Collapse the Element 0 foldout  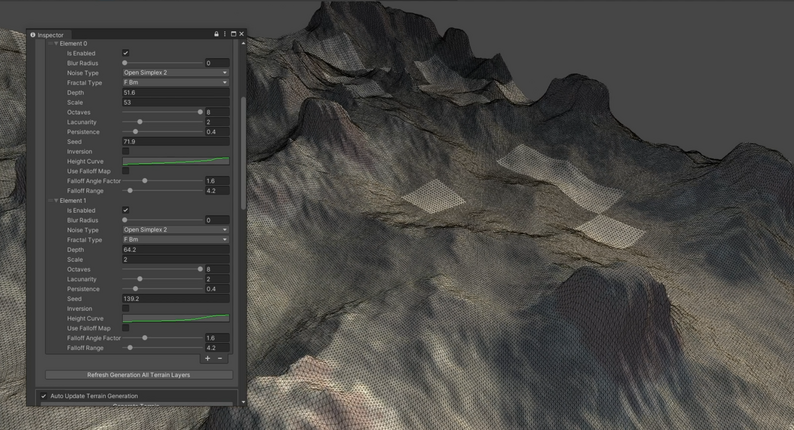(56, 44)
